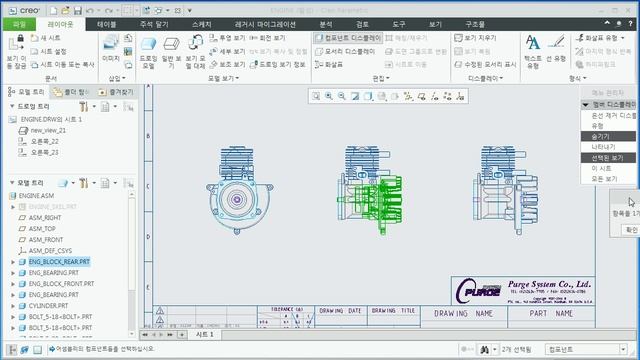
Task: Click the Redo arrow in quick access toolbar
Action: point(109,11)
